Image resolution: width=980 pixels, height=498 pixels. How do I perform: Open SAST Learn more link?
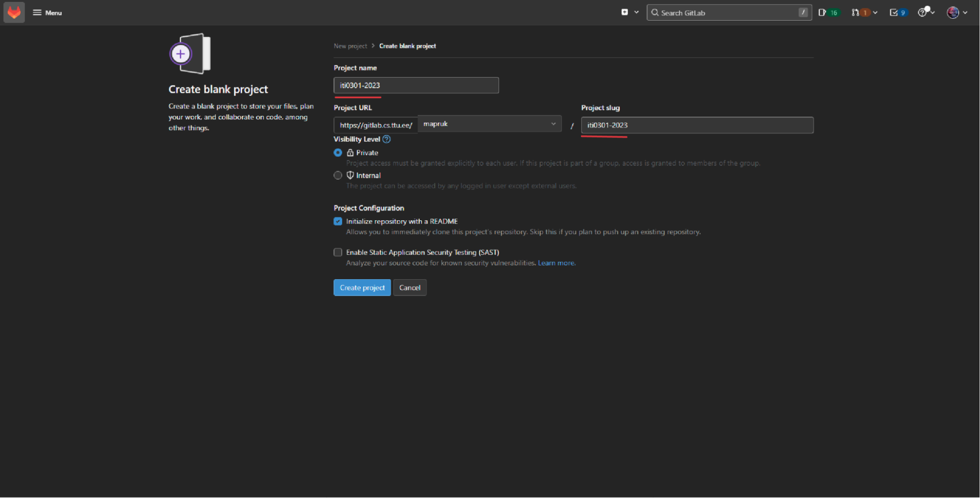[x=556, y=263]
